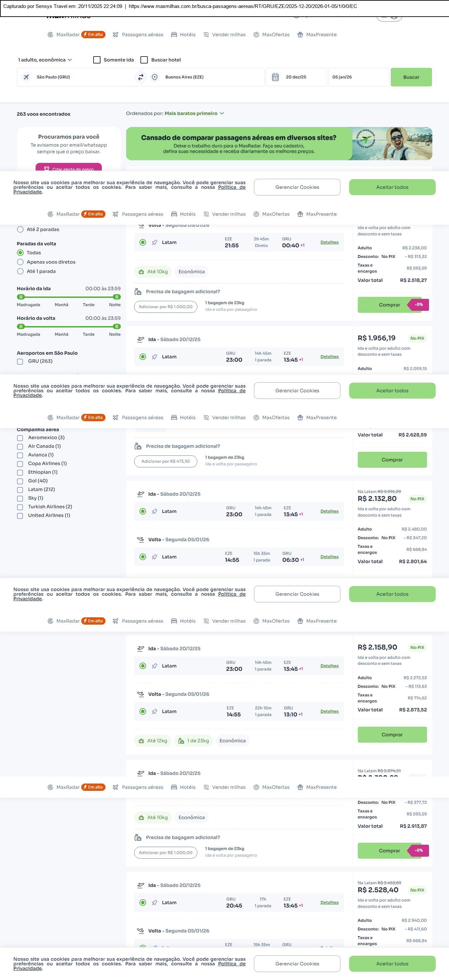Image resolution: width=449 pixels, height=980 pixels.
Task: Open 'Passagens aéreas' in the top navigation
Action: (138, 35)
